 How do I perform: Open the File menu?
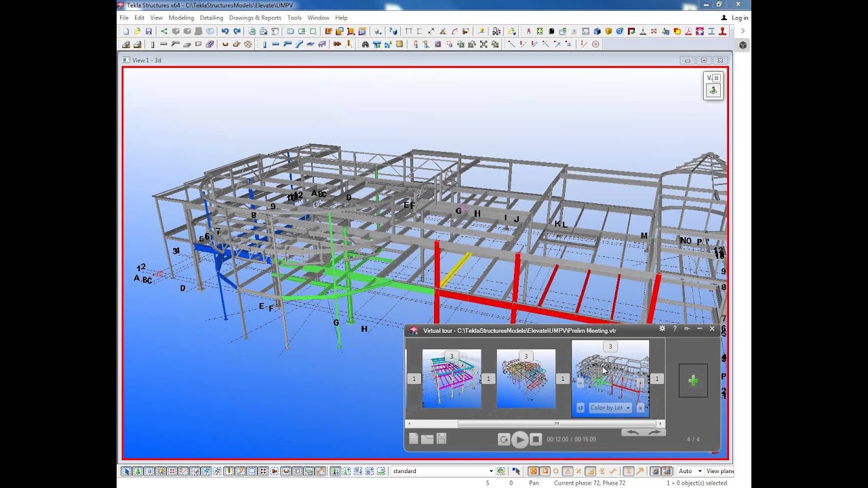click(x=124, y=18)
